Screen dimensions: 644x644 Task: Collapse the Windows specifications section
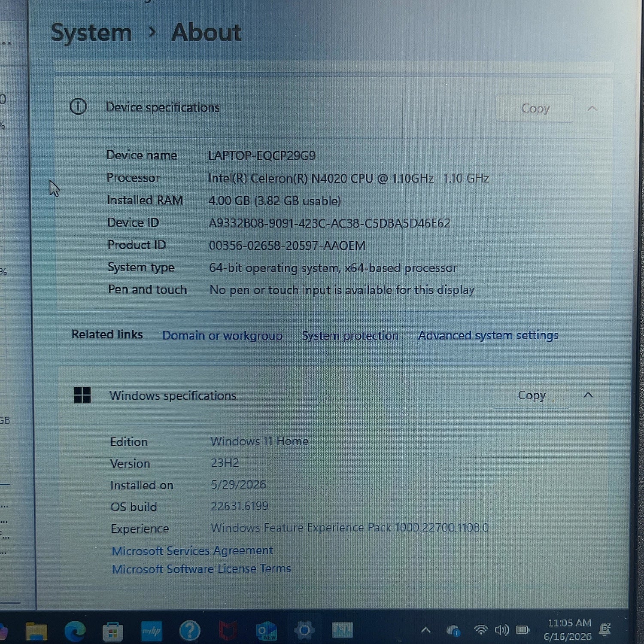coord(589,395)
